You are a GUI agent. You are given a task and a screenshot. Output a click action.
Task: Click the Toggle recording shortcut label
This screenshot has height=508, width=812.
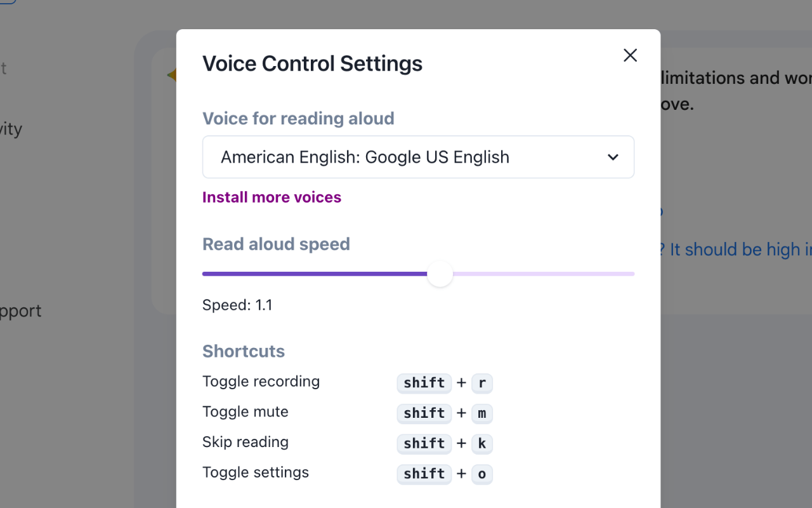pos(261,381)
